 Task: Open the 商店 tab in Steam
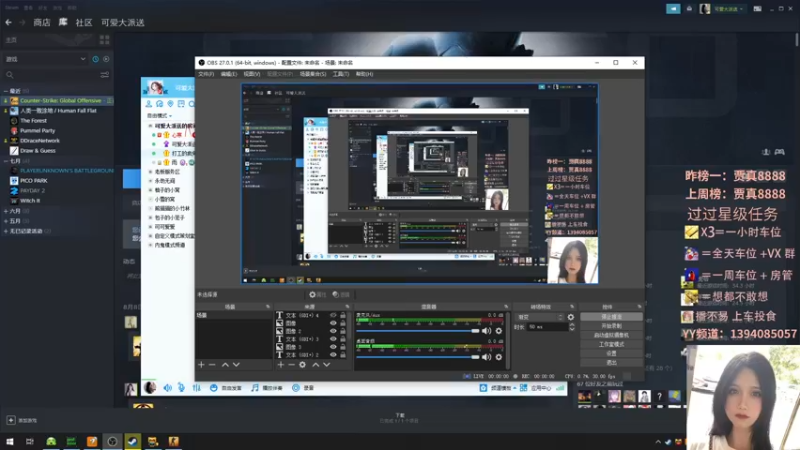point(42,22)
